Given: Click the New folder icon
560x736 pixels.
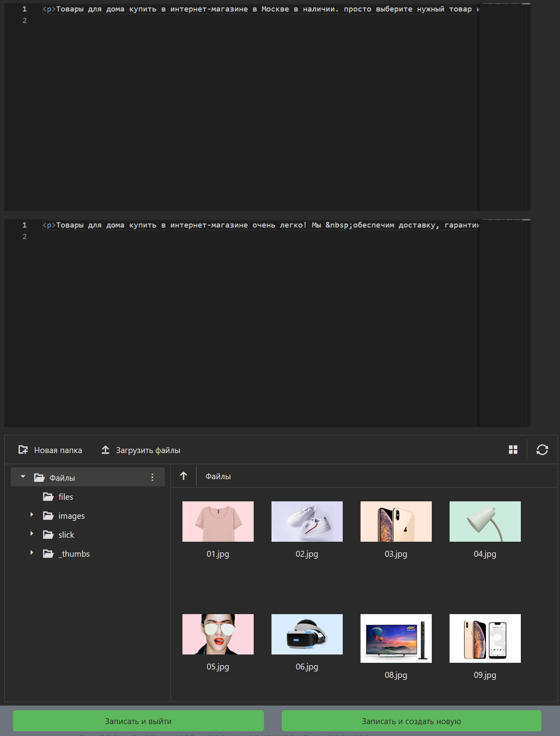Looking at the screenshot, I should [x=23, y=450].
